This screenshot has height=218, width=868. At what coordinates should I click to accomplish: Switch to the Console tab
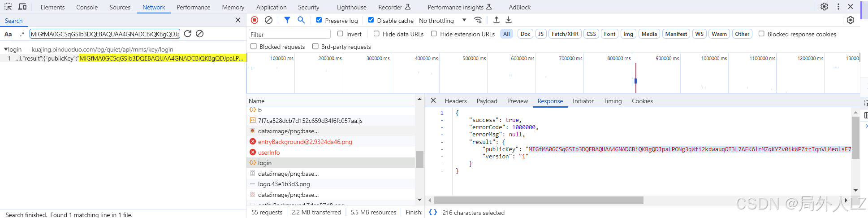click(x=87, y=7)
